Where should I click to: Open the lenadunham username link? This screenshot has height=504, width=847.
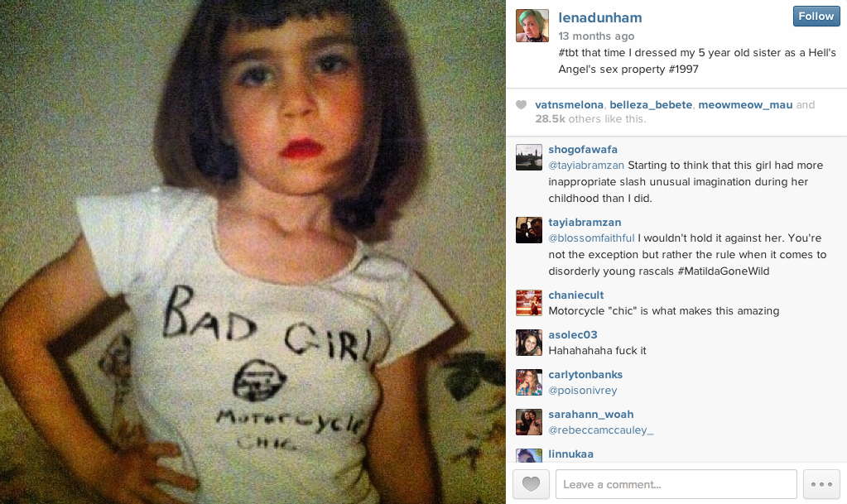600,18
